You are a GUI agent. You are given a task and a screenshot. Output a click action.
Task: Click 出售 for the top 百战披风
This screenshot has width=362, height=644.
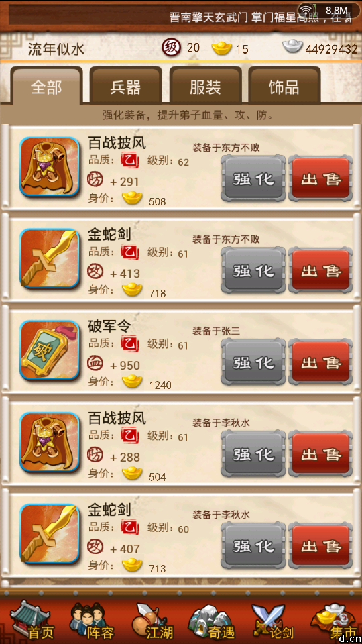pyautogui.click(x=320, y=178)
